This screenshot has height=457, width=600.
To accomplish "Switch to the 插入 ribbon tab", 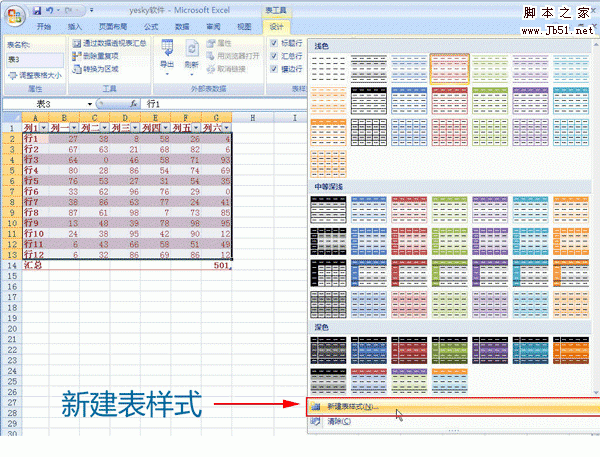I will click(x=75, y=26).
